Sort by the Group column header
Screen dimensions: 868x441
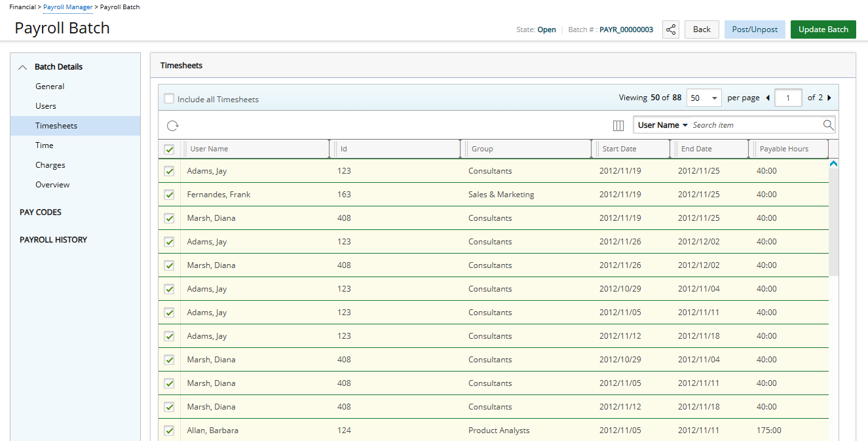(x=482, y=149)
